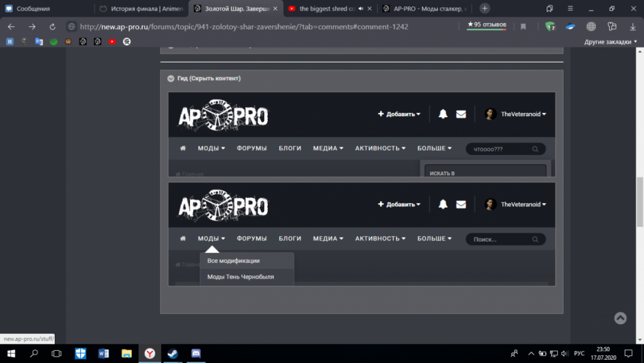Reload the current page
This screenshot has width=644, height=363.
click(x=52, y=26)
